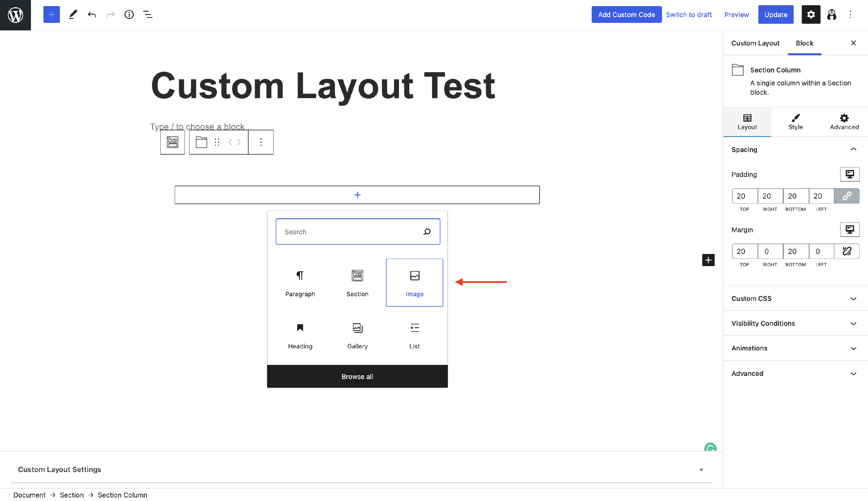Toggle responsive view for Padding settings

click(x=849, y=174)
